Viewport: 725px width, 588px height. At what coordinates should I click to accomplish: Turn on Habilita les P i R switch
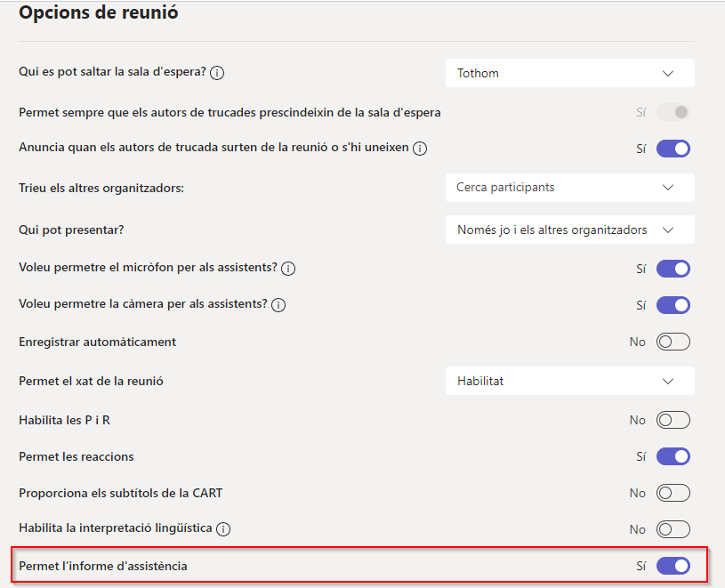(x=673, y=420)
